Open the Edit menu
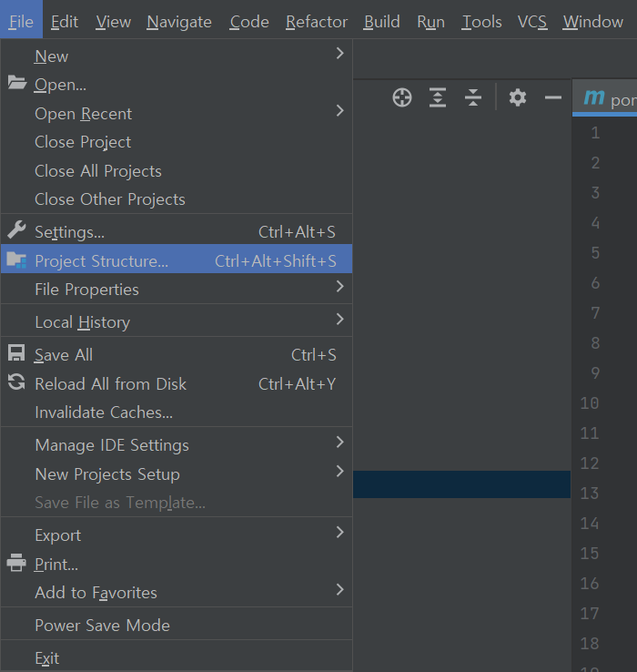 [65, 22]
